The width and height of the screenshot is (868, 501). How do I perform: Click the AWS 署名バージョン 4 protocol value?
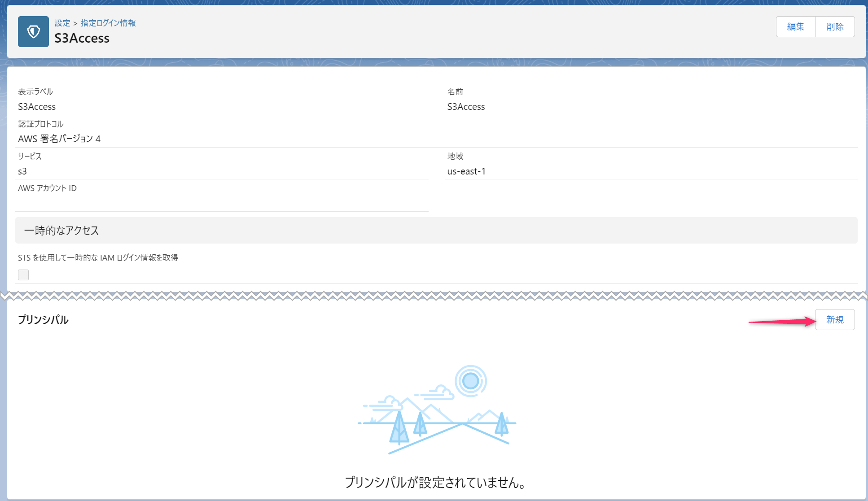tap(59, 139)
